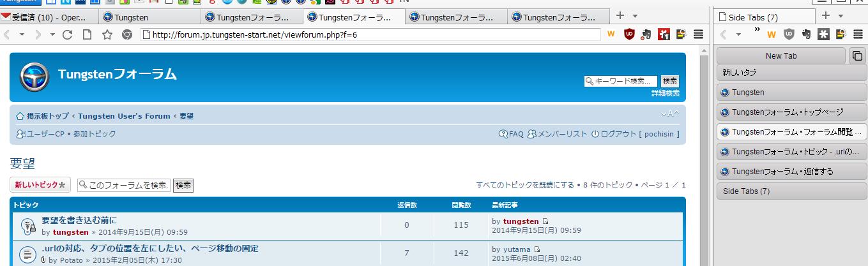Add a new tab with main window plus button
The image size is (868, 266).
pyautogui.click(x=620, y=15)
